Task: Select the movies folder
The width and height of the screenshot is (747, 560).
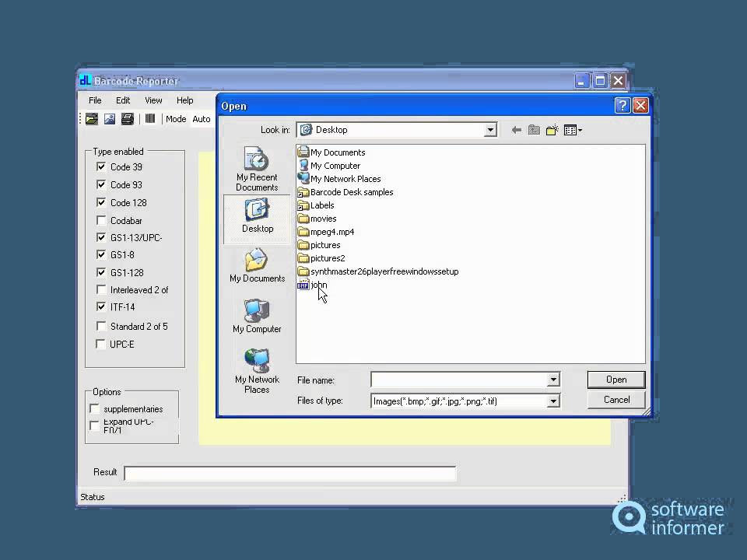Action: 317,219
